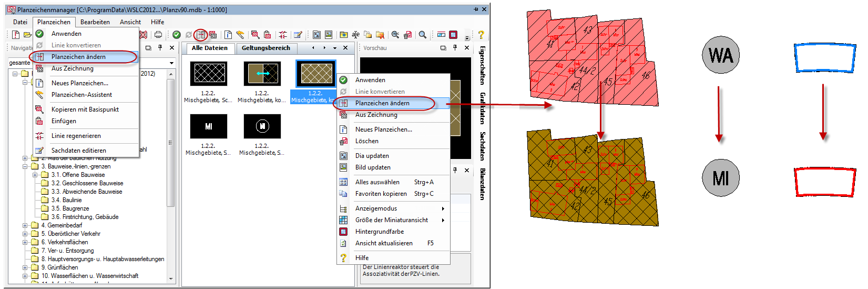
Task: Choose 'Löschen' in the context menu
Action: [x=366, y=141]
